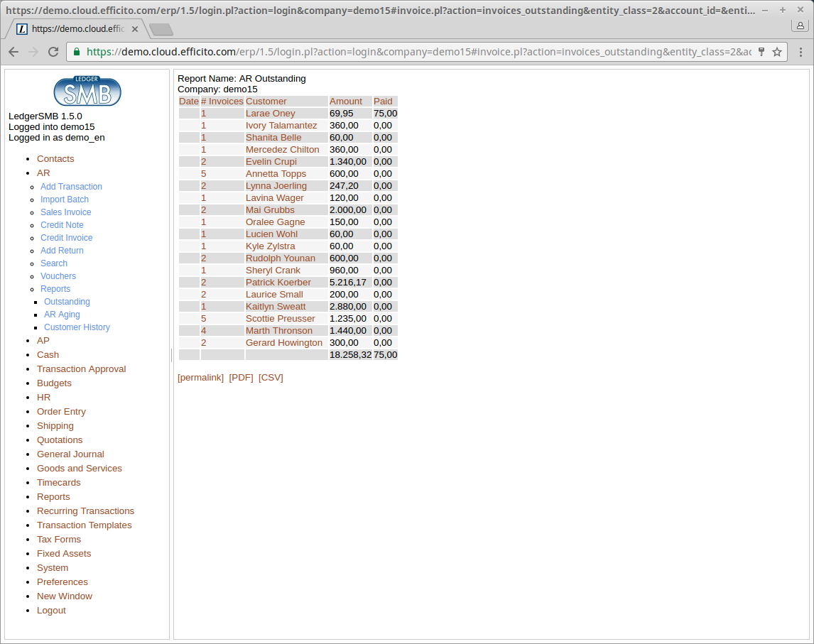
Task: Bookmark the page with the star icon
Action: click(x=778, y=53)
